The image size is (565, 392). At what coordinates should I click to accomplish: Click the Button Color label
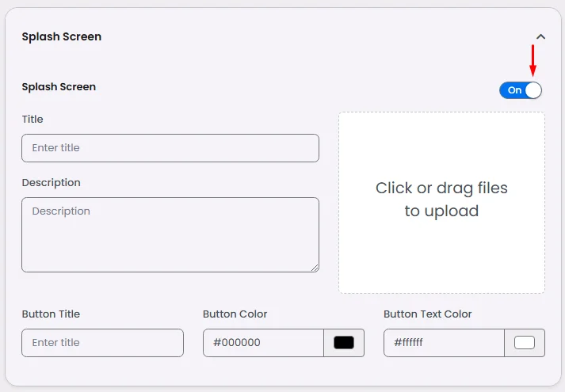(x=235, y=314)
